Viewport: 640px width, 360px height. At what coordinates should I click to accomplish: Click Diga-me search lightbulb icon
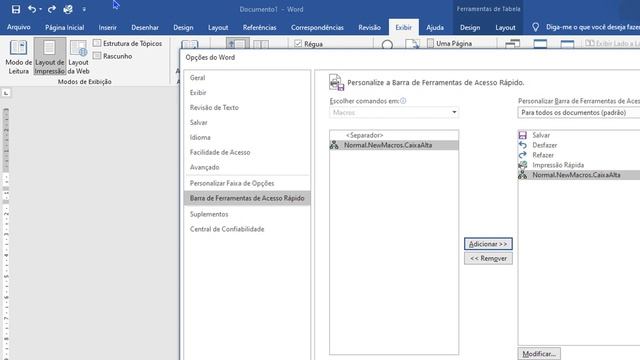(536, 27)
